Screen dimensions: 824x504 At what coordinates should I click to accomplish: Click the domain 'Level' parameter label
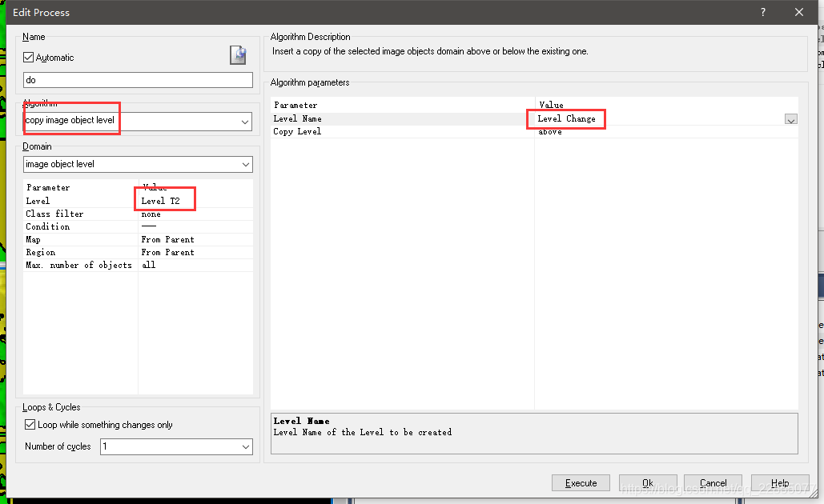coord(38,201)
